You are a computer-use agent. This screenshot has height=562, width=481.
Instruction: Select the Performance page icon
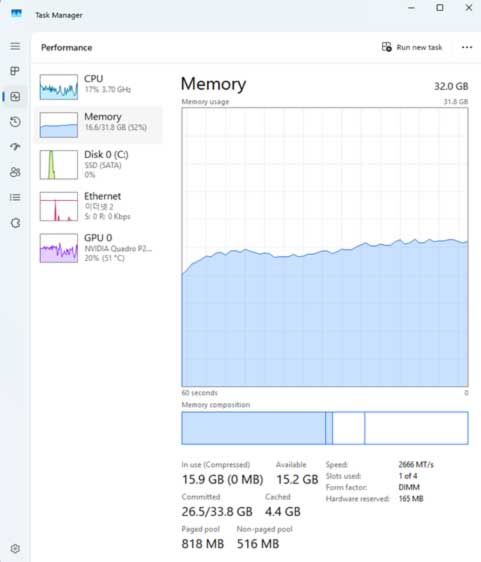[15, 96]
